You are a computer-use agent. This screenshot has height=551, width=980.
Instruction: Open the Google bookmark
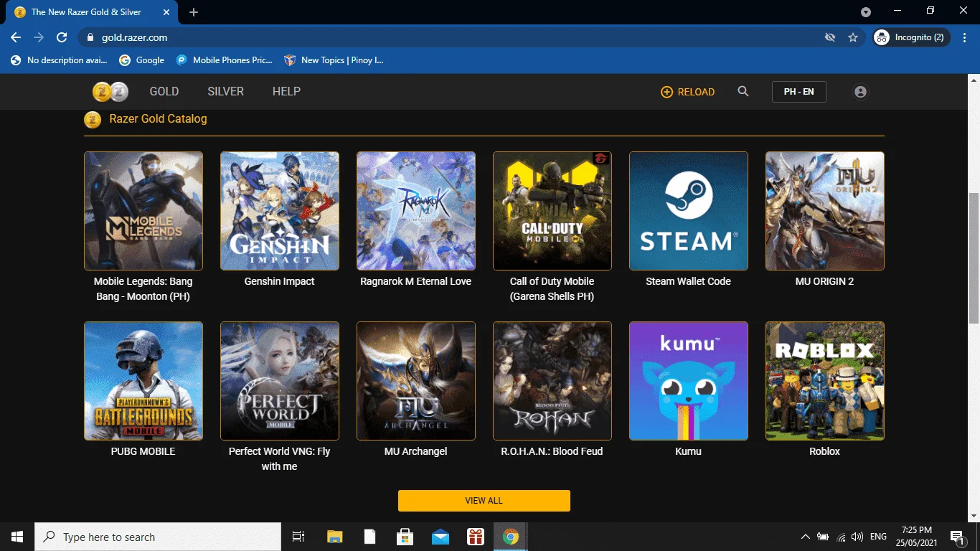[x=142, y=60]
